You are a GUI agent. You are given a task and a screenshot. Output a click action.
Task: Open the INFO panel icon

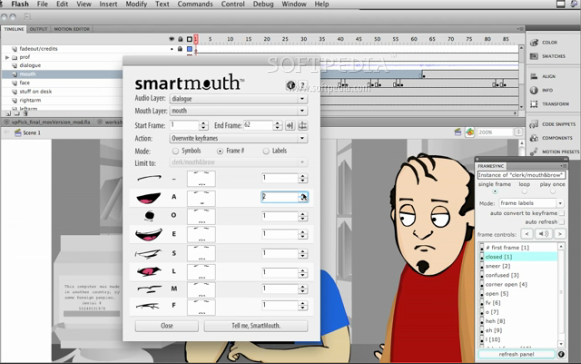pos(534,90)
